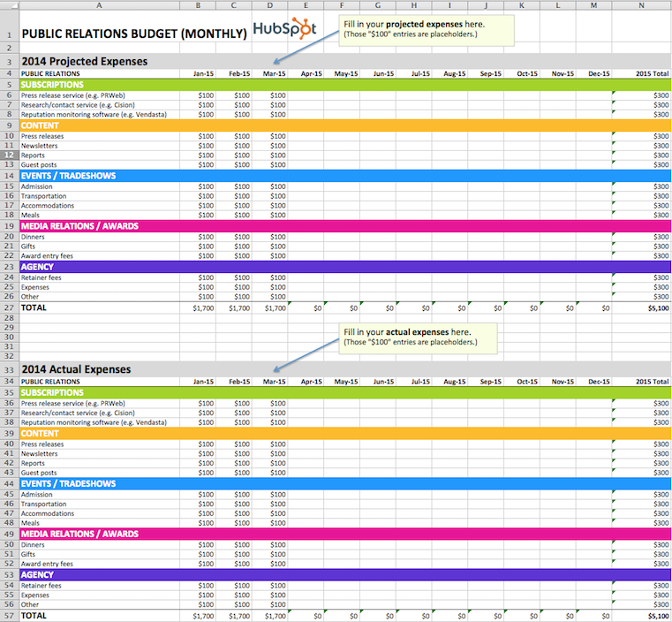Select the 2014 Projected Expenses heading
The width and height of the screenshot is (672, 622).
coord(85,61)
